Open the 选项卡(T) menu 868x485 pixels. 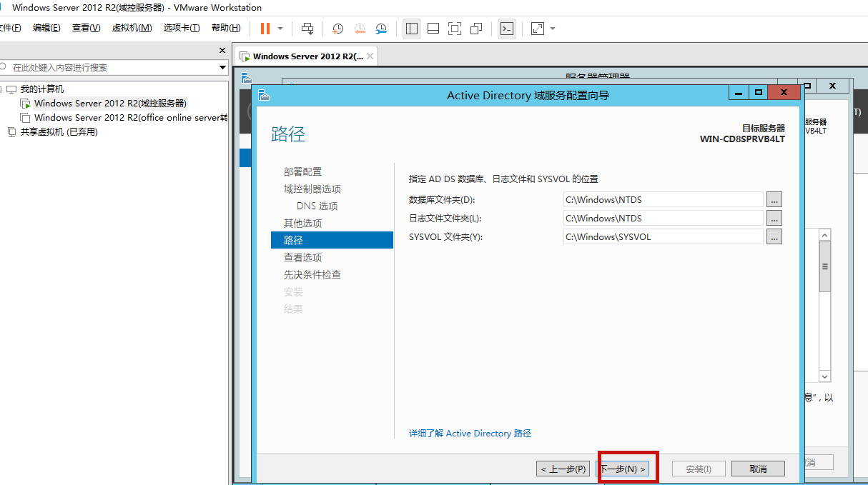point(182,28)
